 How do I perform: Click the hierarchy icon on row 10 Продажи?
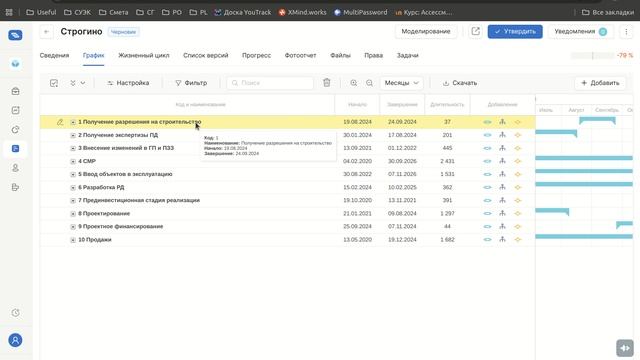click(502, 239)
